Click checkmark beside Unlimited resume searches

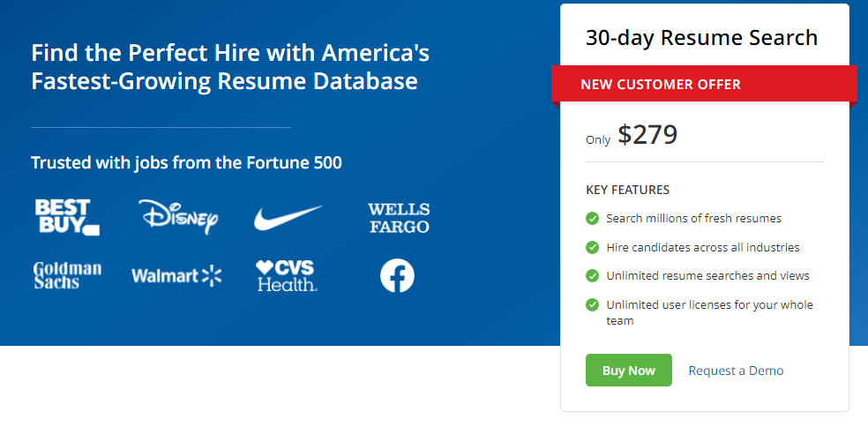pyautogui.click(x=592, y=275)
